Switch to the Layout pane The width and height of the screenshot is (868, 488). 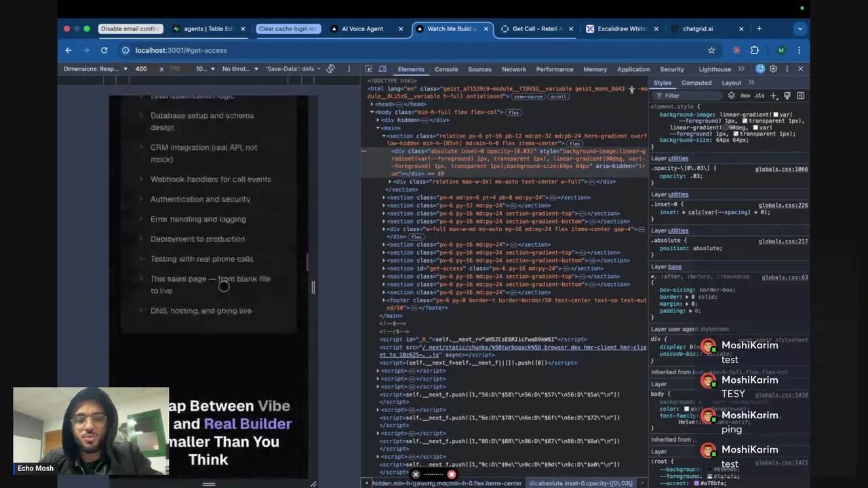point(731,83)
